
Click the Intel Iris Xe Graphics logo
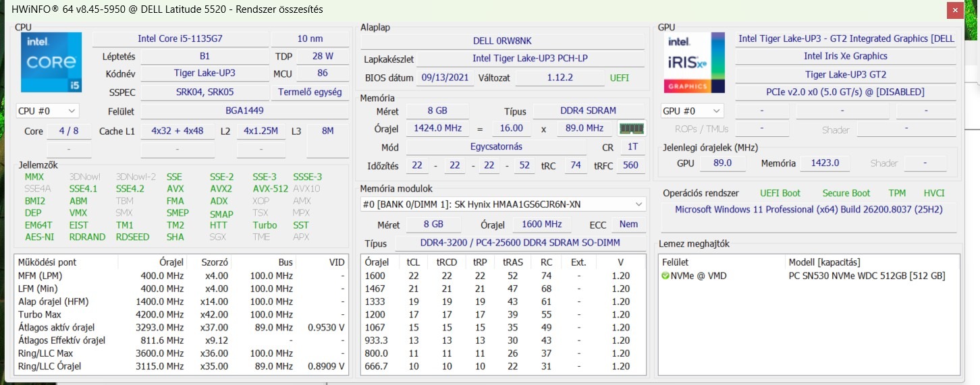tap(695, 63)
